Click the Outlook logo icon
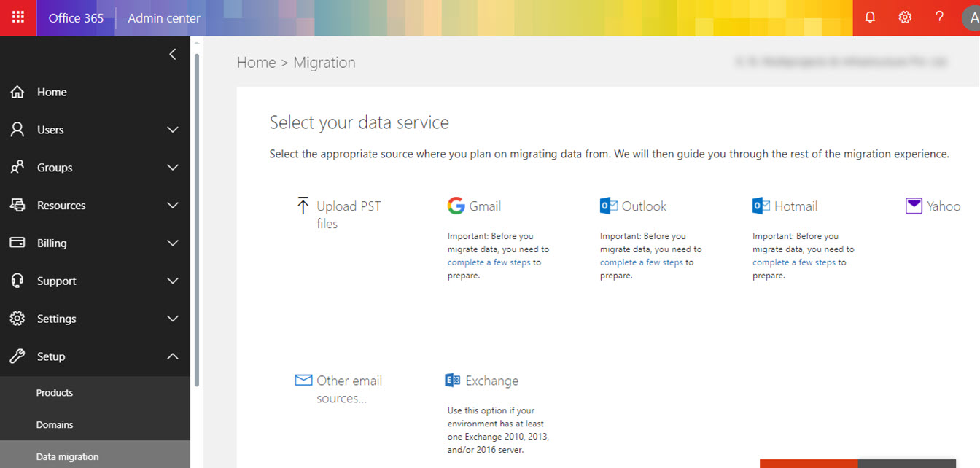 [x=609, y=206]
